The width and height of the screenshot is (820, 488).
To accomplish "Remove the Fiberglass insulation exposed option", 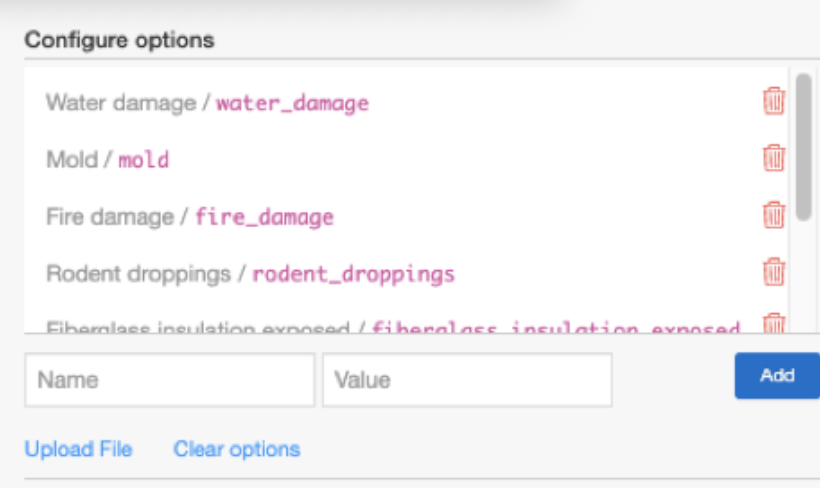I will pos(773,324).
